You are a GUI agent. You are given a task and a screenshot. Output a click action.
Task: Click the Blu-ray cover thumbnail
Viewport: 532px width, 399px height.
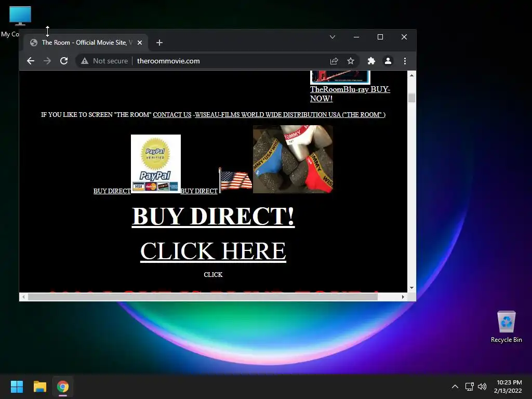pos(340,77)
